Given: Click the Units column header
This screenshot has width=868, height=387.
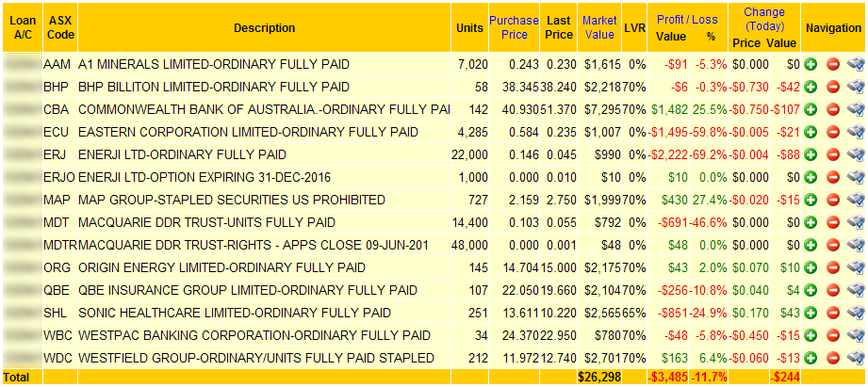Looking at the screenshot, I should [x=469, y=27].
